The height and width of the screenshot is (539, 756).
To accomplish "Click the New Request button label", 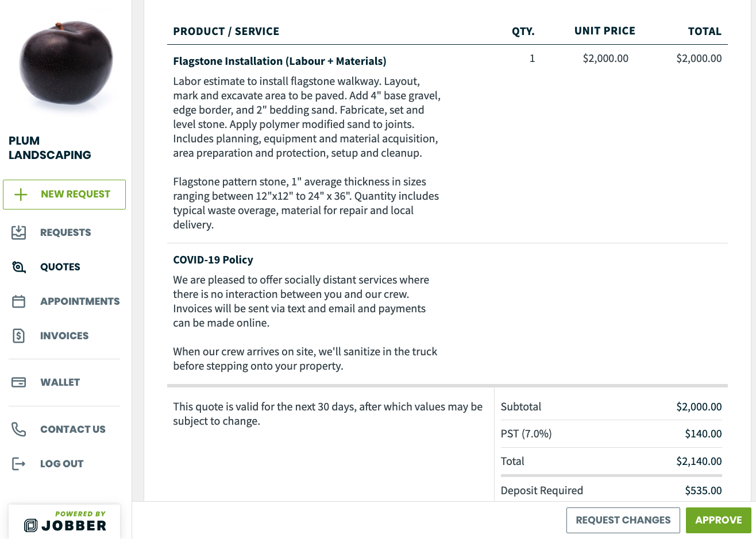I will pos(75,195).
